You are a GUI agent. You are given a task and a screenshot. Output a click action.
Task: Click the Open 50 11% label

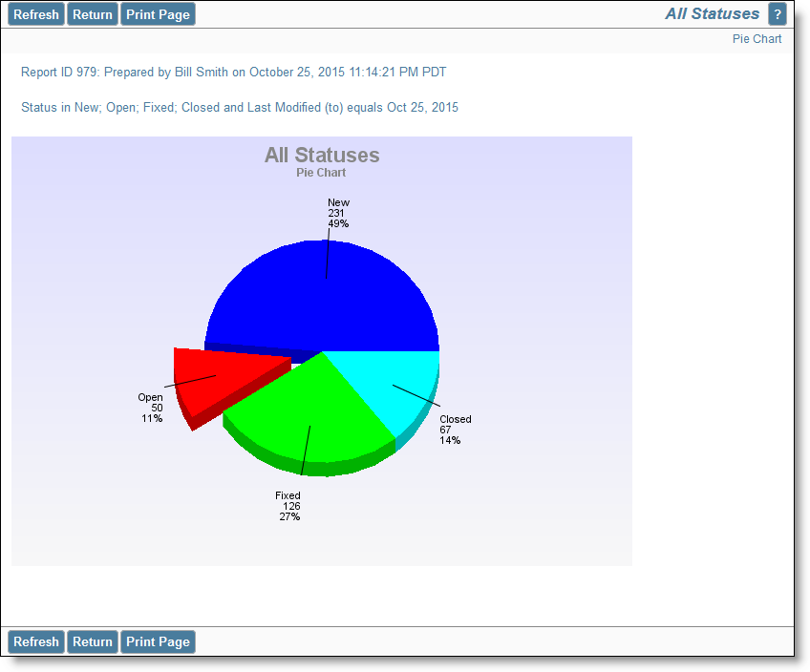(151, 408)
